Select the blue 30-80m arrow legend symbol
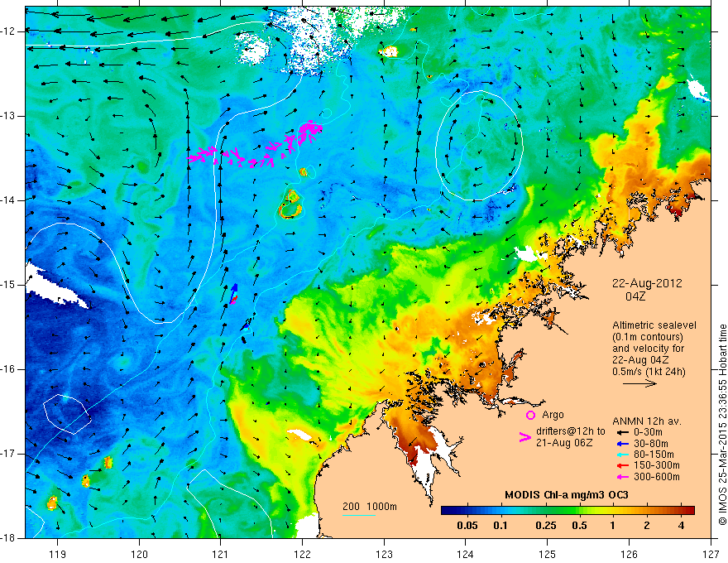Viewport: 728px width, 563px height. click(622, 444)
